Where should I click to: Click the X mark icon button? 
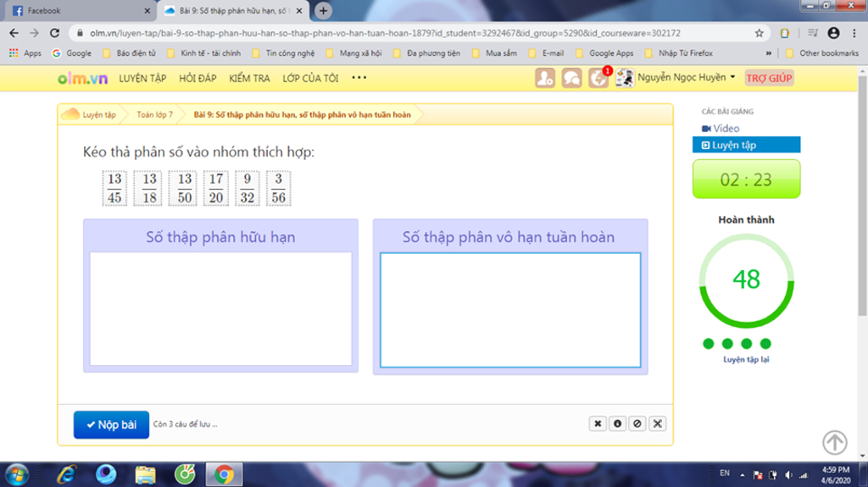coord(598,423)
